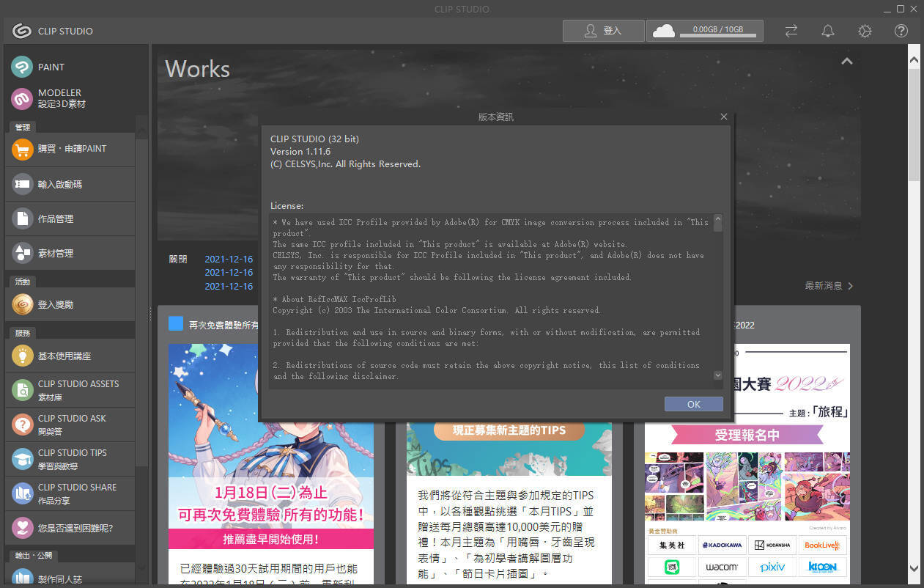
Task: Launch MODELER 3D material setup
Action: pos(60,98)
